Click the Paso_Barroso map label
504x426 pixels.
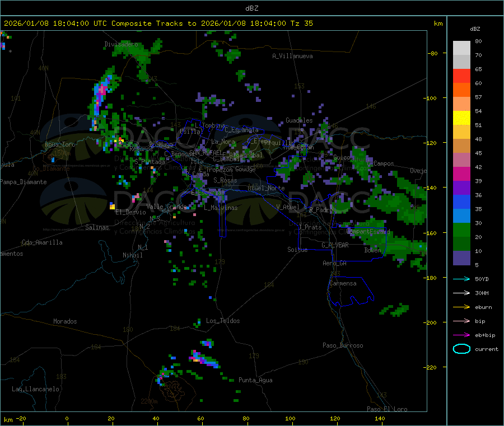[343, 345]
